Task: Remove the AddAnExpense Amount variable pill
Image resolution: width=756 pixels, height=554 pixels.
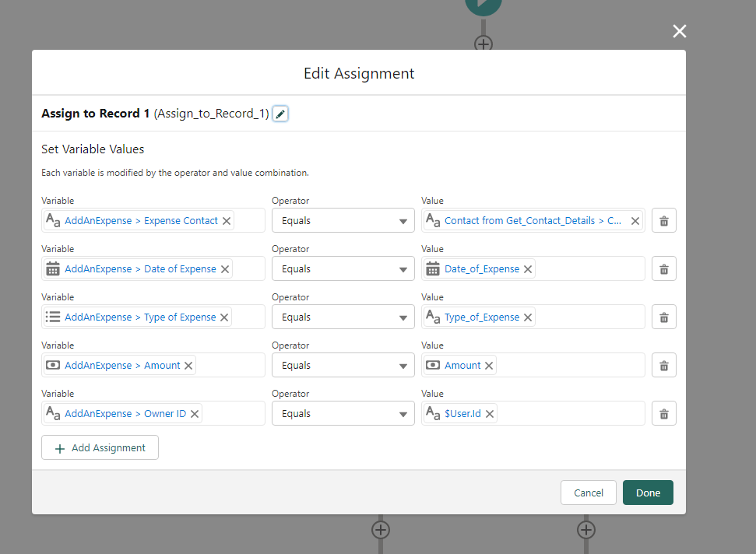Action: 188,366
